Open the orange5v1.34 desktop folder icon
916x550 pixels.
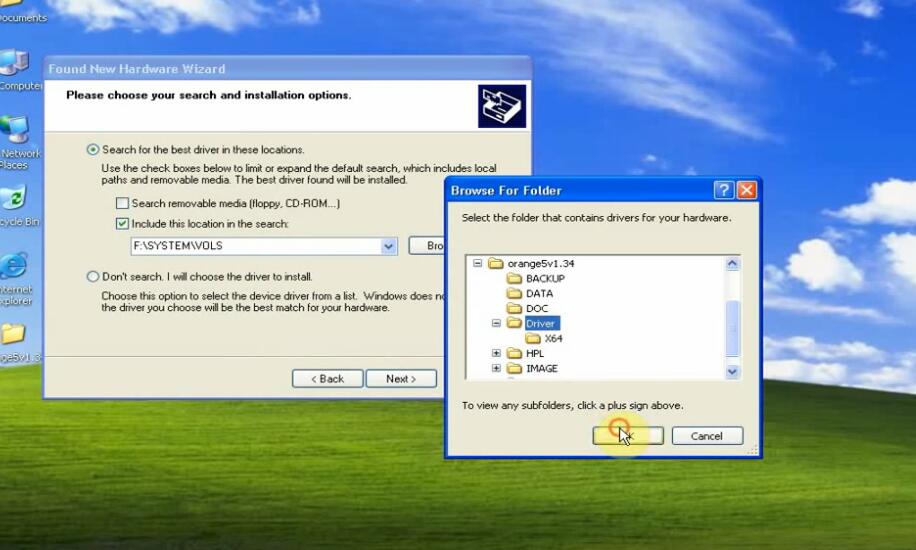coord(13,334)
